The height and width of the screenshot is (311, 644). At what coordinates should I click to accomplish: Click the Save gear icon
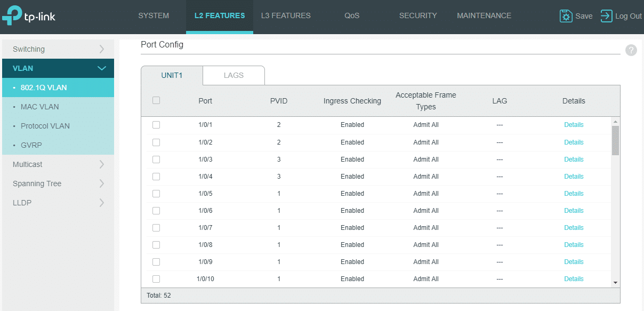pos(566,16)
